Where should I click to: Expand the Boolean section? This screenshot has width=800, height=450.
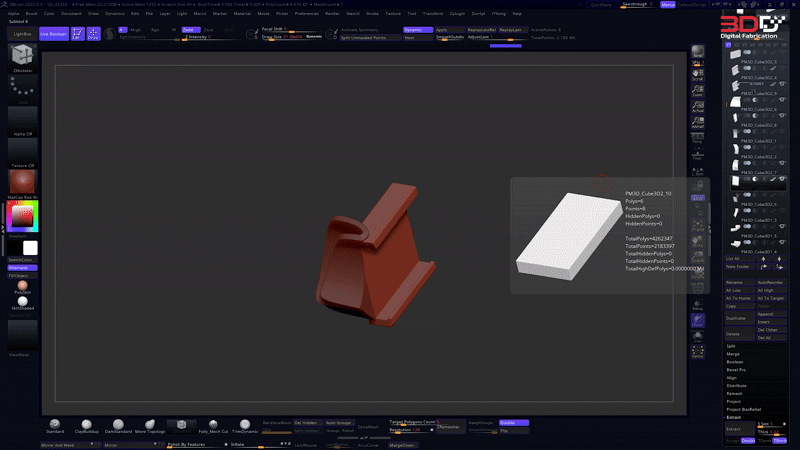click(x=736, y=362)
